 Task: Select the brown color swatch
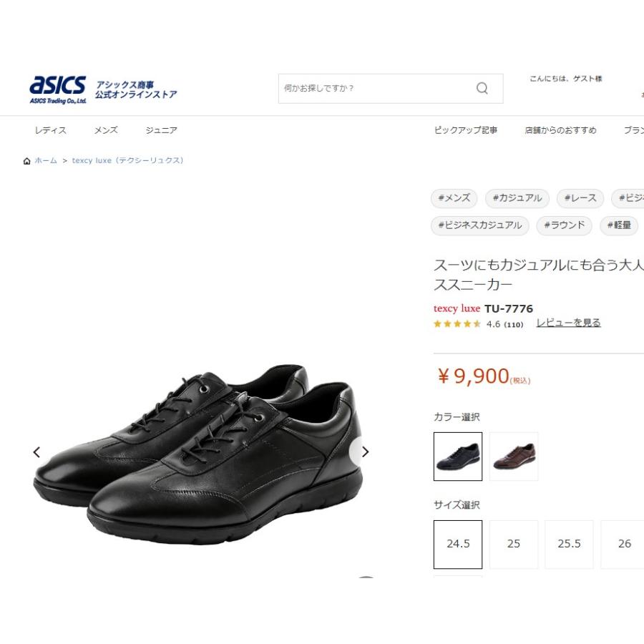point(514,457)
